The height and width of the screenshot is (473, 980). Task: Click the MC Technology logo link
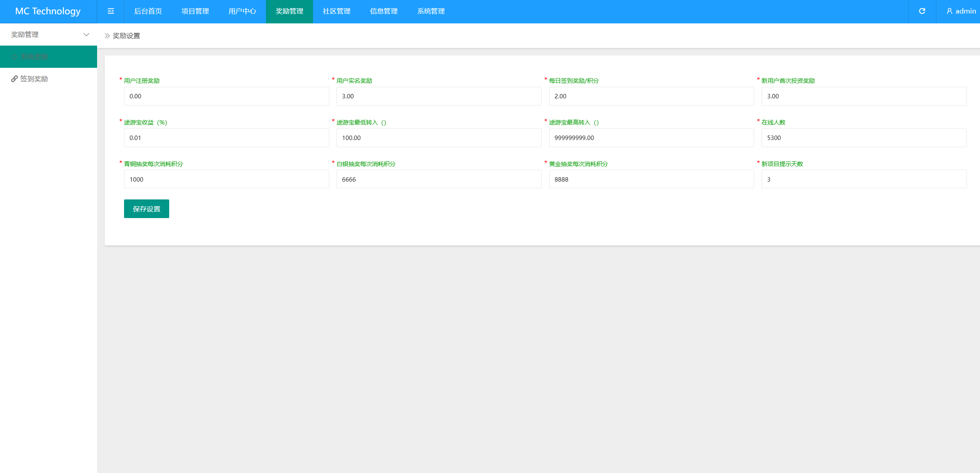[48, 11]
